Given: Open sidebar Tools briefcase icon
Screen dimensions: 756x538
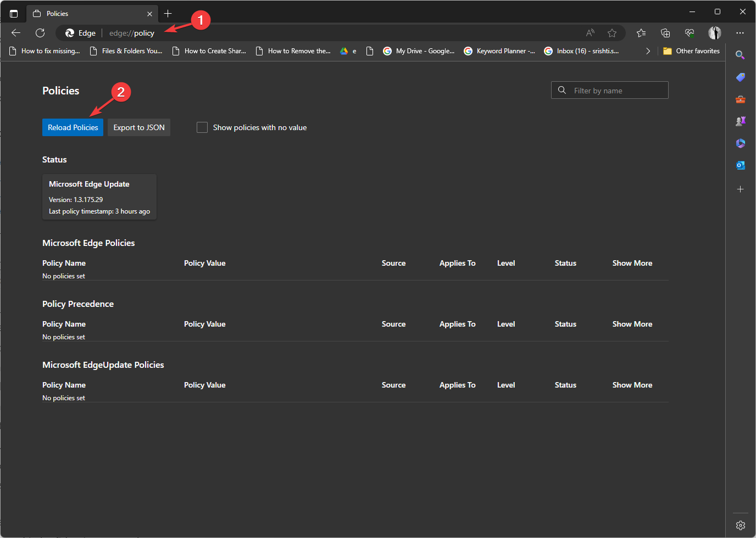Looking at the screenshot, I should (741, 99).
